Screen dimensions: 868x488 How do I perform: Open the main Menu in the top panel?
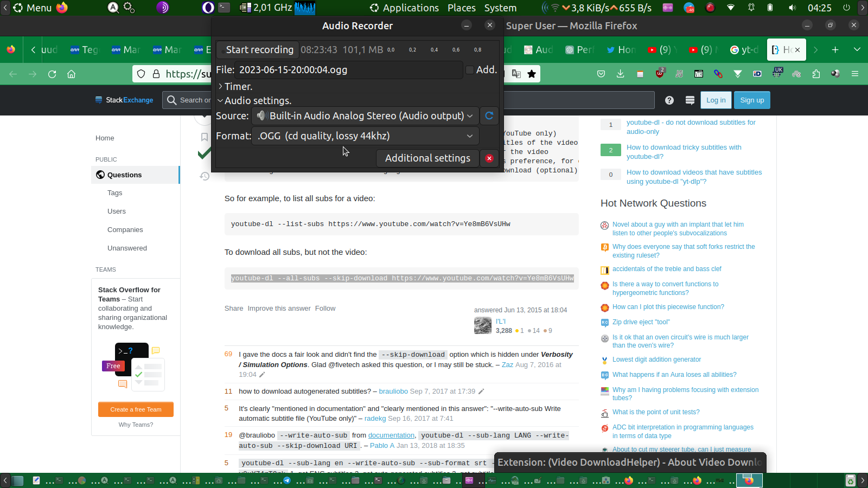pos(33,8)
